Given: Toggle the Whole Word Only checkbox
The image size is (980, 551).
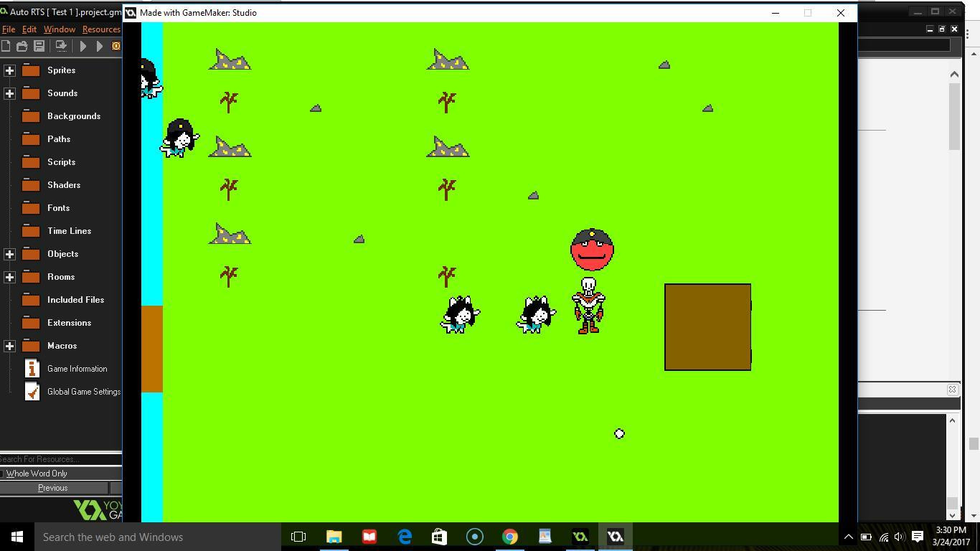Looking at the screenshot, I should pyautogui.click(x=2, y=474).
